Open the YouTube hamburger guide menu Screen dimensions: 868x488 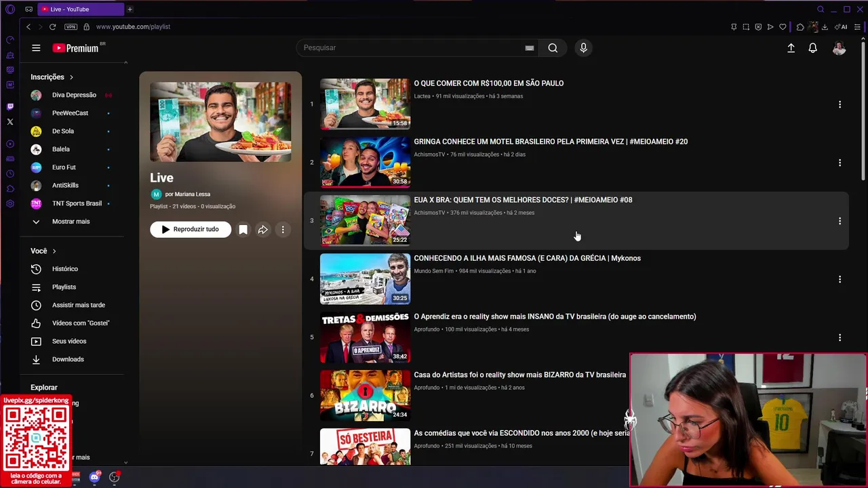point(36,48)
